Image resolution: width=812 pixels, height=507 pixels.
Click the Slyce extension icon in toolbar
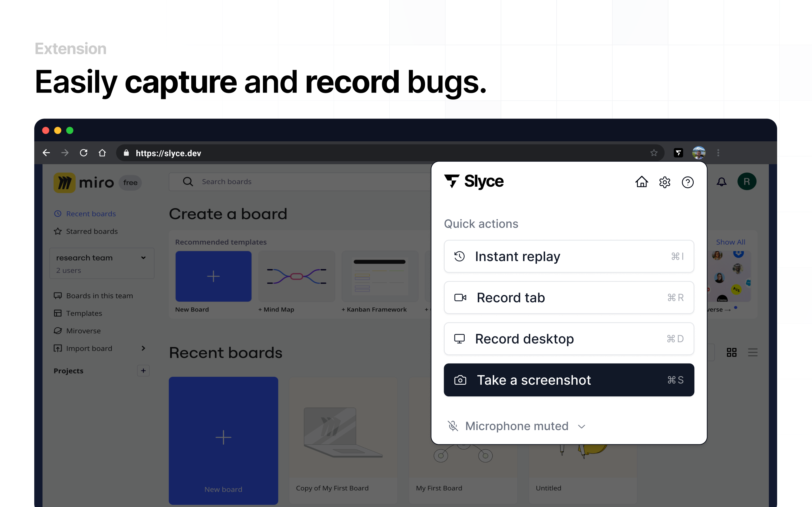coord(678,153)
